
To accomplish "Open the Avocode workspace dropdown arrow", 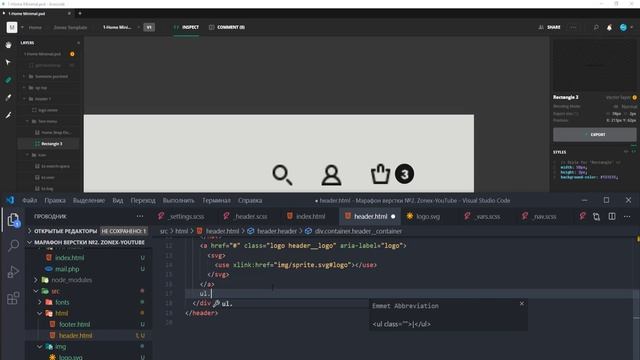I will point(22,27).
